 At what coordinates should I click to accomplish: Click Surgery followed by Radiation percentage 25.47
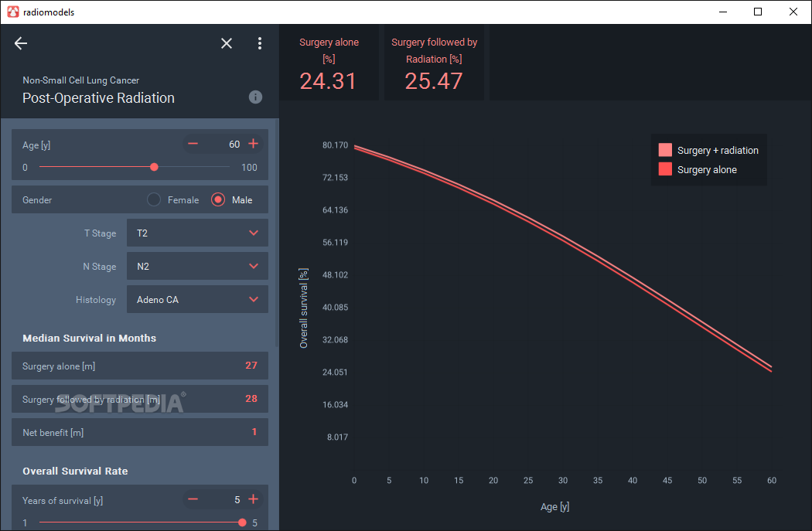[433, 81]
